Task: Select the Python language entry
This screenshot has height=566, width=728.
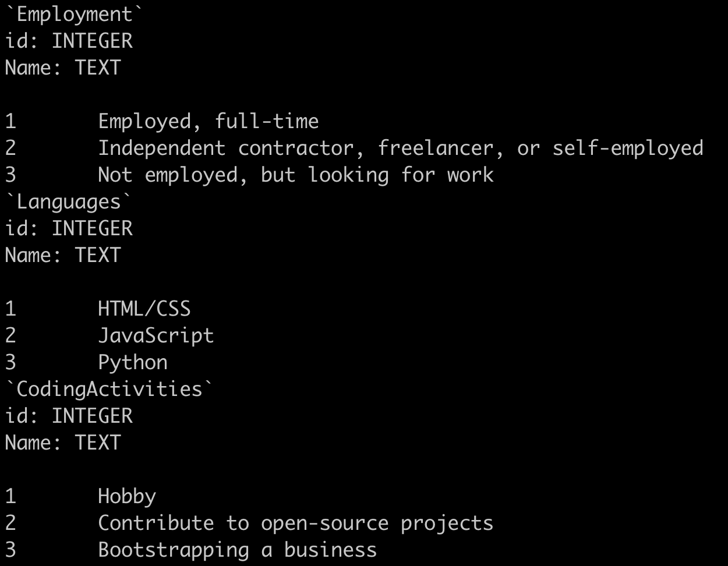Action: pyautogui.click(x=132, y=362)
